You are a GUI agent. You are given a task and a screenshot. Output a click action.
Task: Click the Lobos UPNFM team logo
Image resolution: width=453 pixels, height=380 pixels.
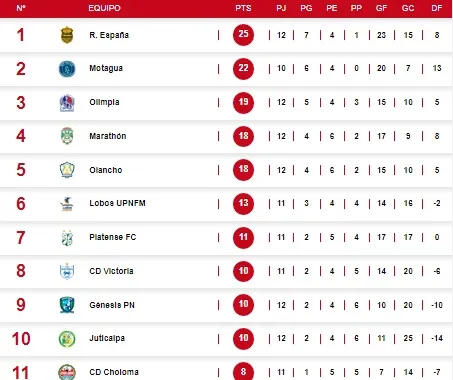tap(67, 204)
